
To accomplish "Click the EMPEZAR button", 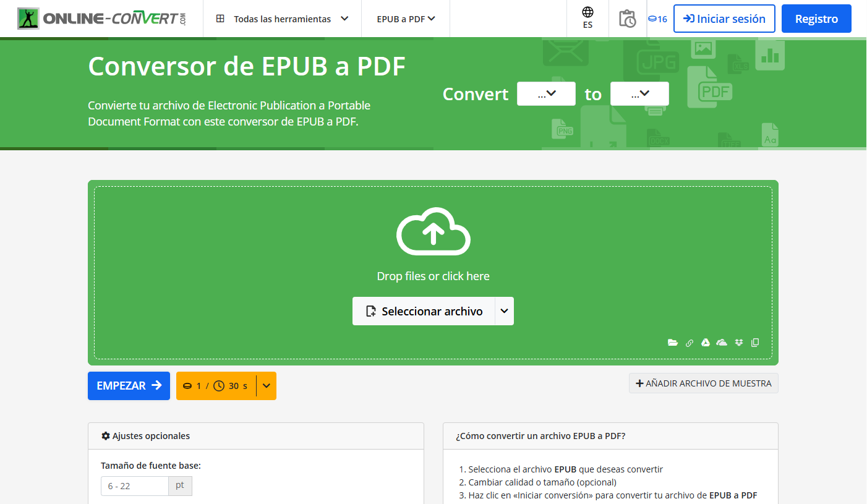I will [129, 385].
